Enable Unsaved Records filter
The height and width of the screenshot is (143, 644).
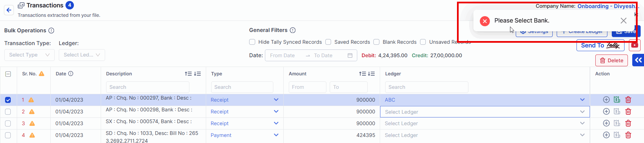click(423, 42)
